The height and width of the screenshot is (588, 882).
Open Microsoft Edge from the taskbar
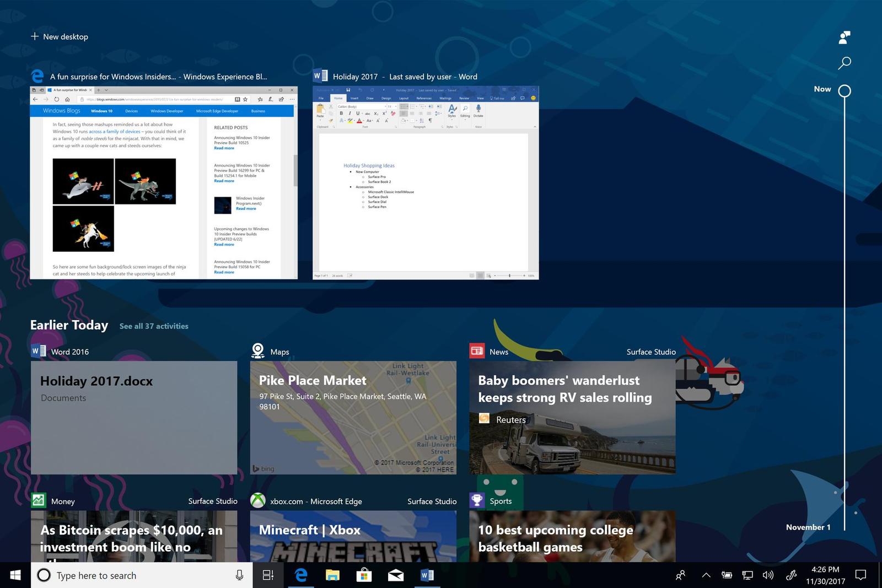coord(301,575)
